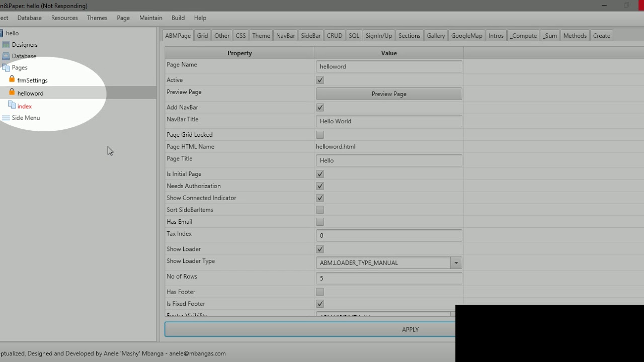Open the Page menu
Image resolution: width=644 pixels, height=362 pixels.
coord(123,18)
